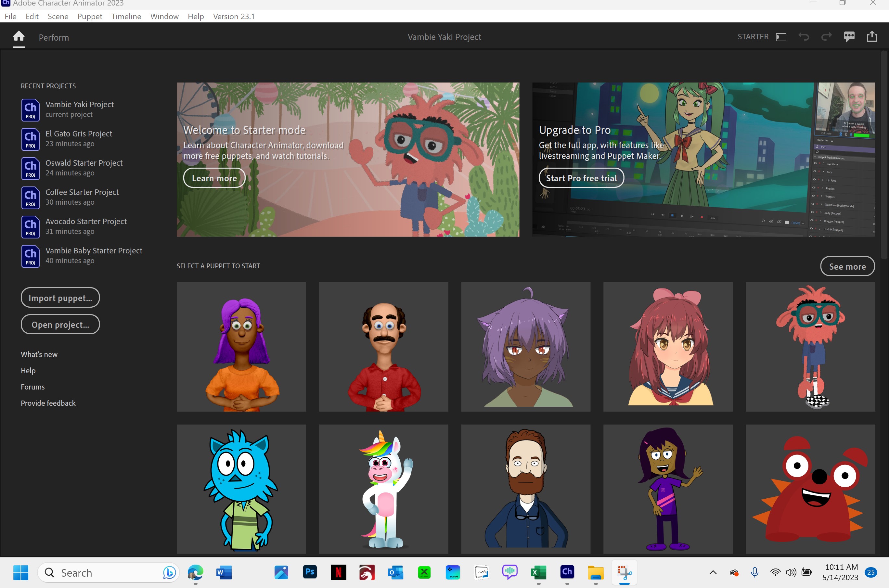Launch Photoshop from the taskbar
The width and height of the screenshot is (889, 588).
(x=310, y=573)
